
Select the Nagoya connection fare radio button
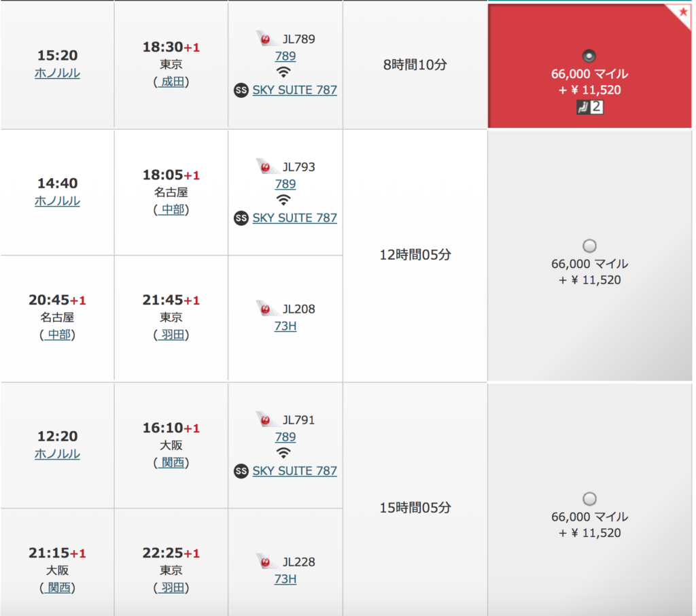(x=589, y=245)
